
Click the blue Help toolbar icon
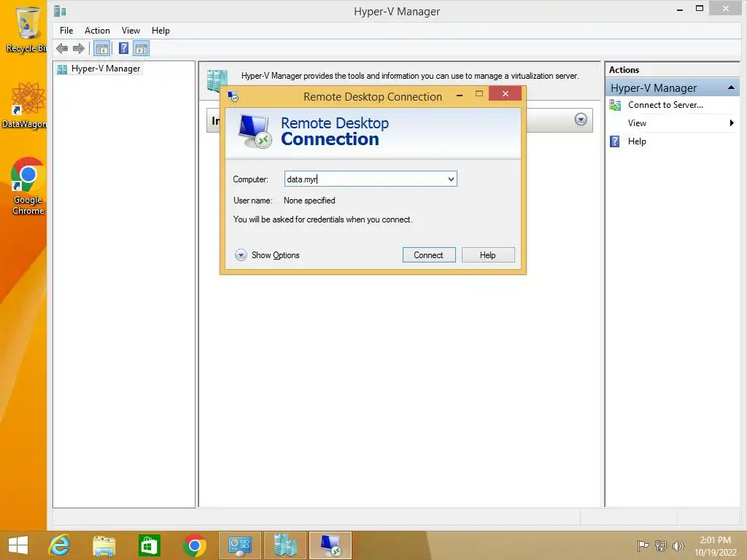tap(123, 48)
